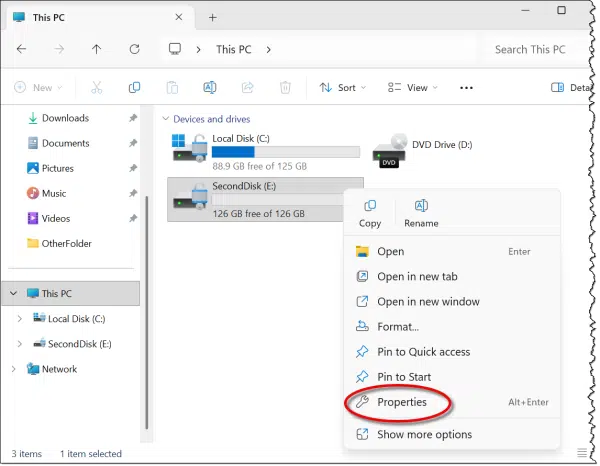This screenshot has width=600, height=466.
Task: Select the pin icon beside Music
Action: pos(133,193)
